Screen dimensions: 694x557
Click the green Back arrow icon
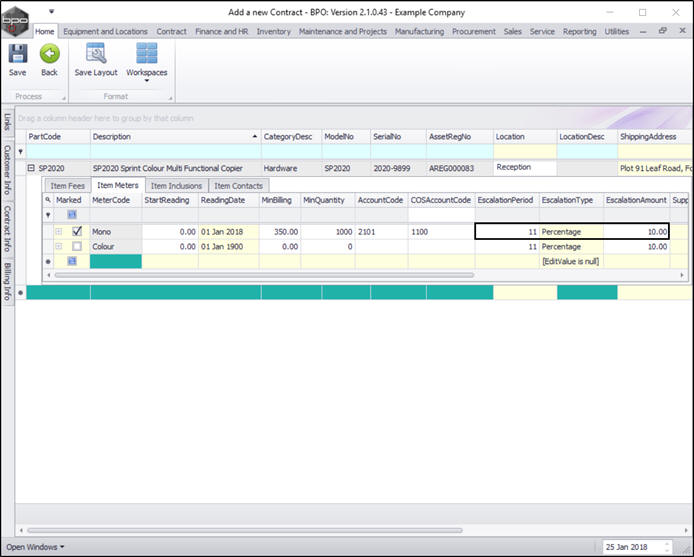click(x=50, y=54)
